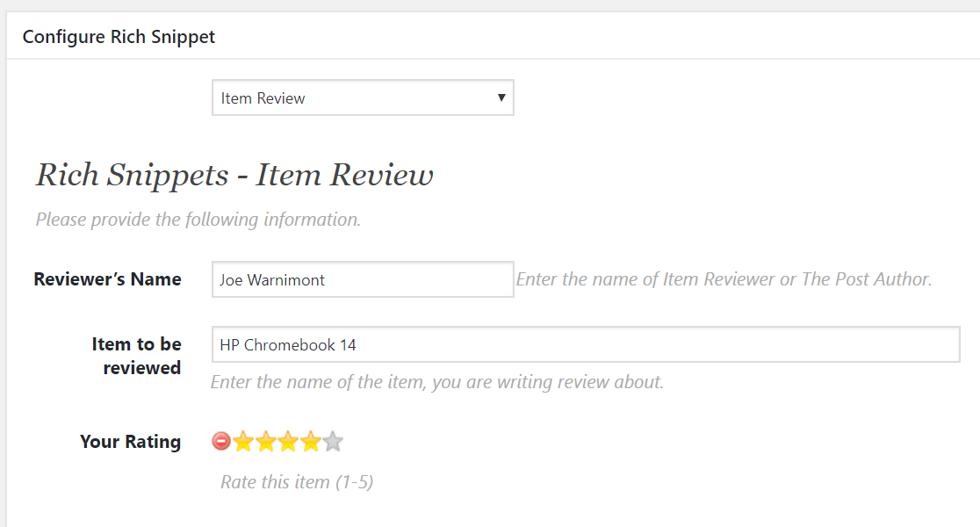Click 'Please provide the following information' text

(x=198, y=219)
